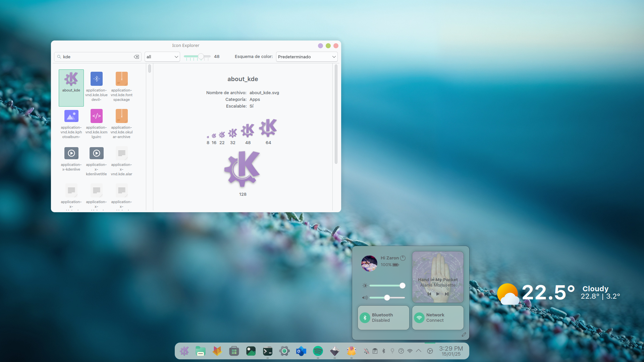
Task: Click the 128 size about_kde preview
Action: coord(242,169)
